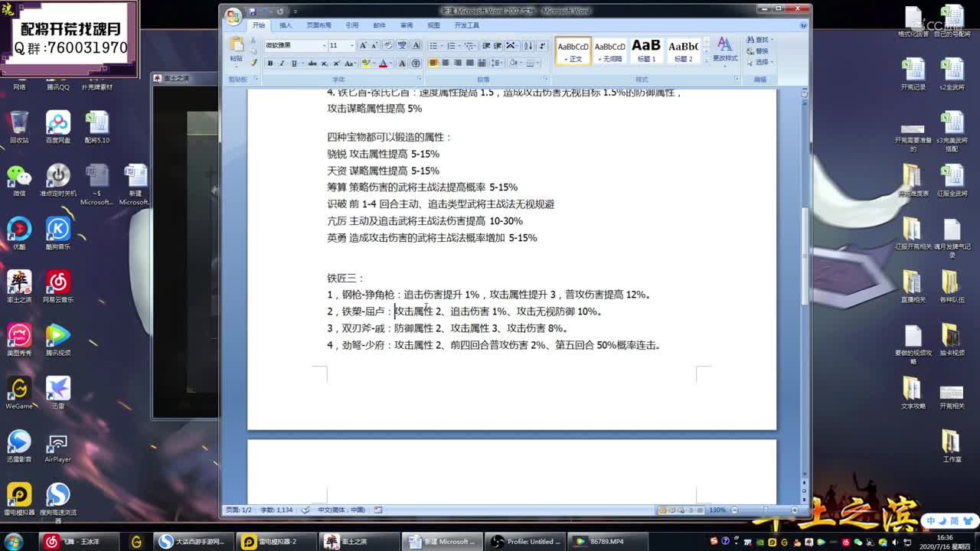Image resolution: width=980 pixels, height=551 pixels.
Task: Apply text highlight color
Action: [365, 64]
